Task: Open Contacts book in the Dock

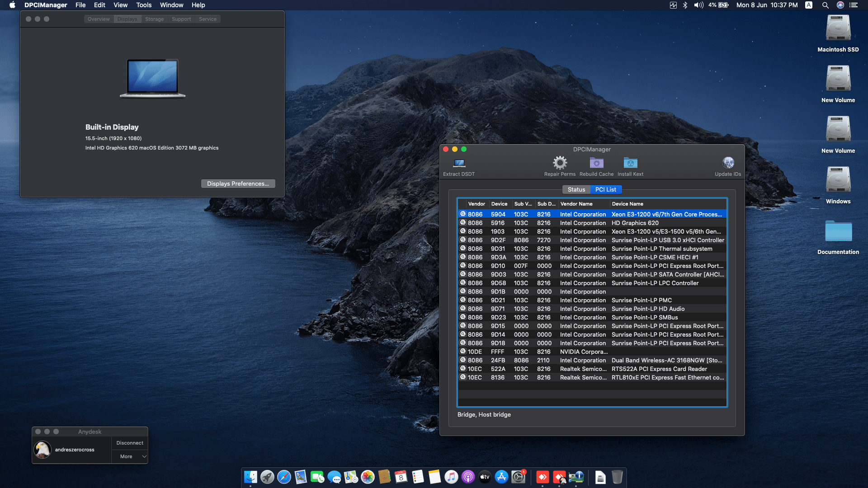Action: pos(384,477)
